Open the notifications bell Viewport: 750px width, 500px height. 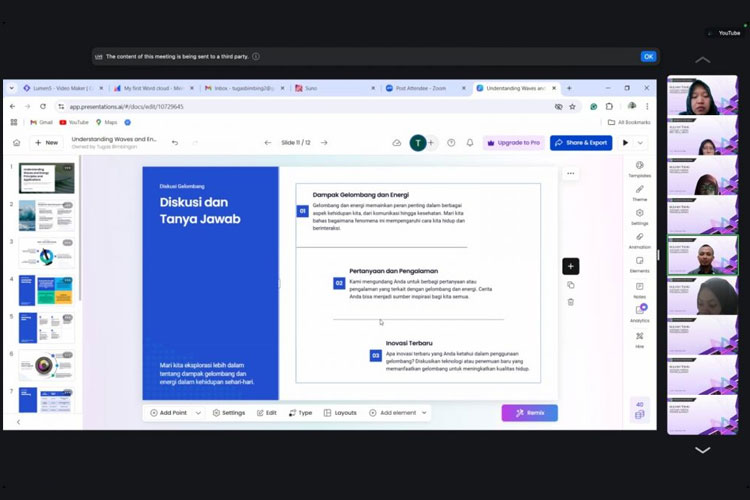[470, 143]
